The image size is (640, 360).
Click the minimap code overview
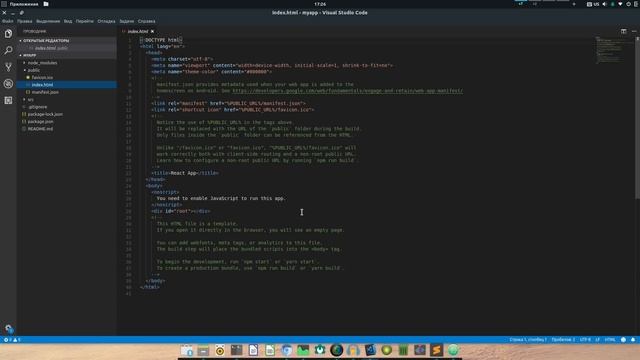click(610, 50)
